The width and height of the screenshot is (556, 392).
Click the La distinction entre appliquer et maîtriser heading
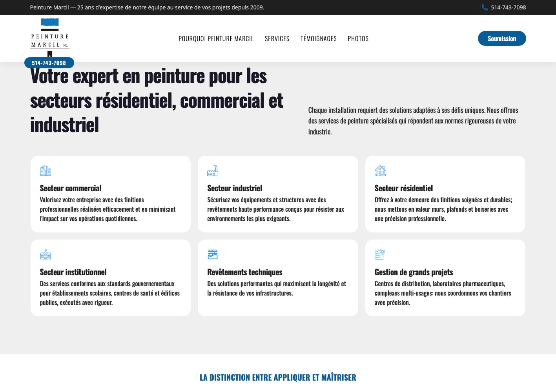click(278, 377)
